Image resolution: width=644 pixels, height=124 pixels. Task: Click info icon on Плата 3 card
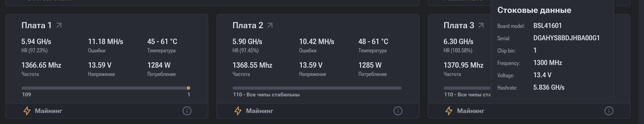609,111
